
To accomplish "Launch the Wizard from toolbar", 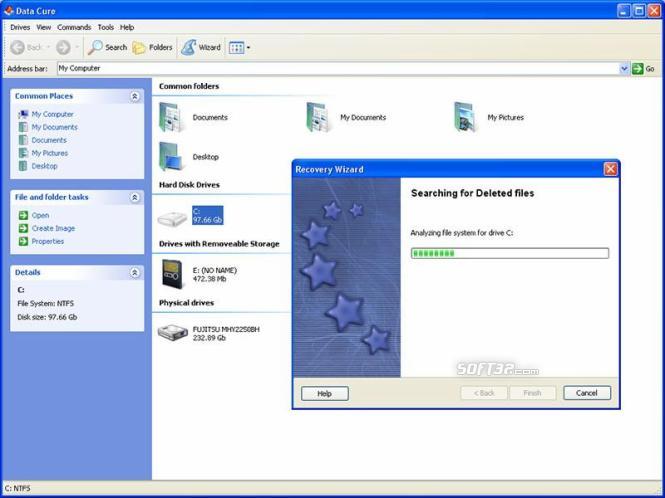I will point(201,48).
